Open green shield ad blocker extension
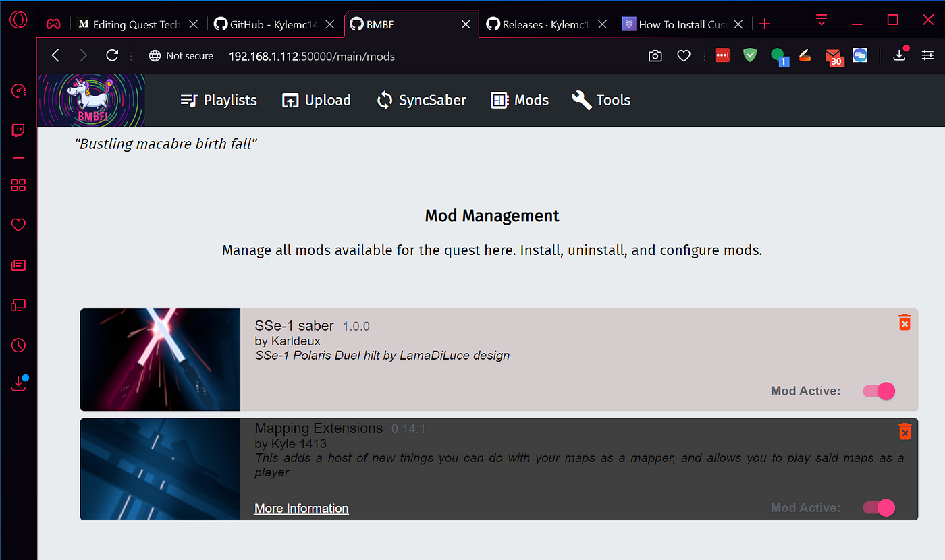 coord(750,55)
